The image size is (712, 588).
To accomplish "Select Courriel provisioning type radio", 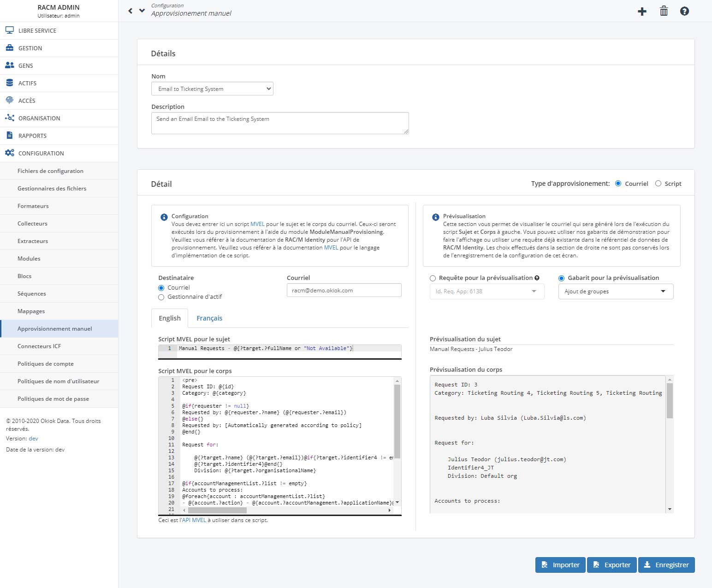I will coord(618,184).
